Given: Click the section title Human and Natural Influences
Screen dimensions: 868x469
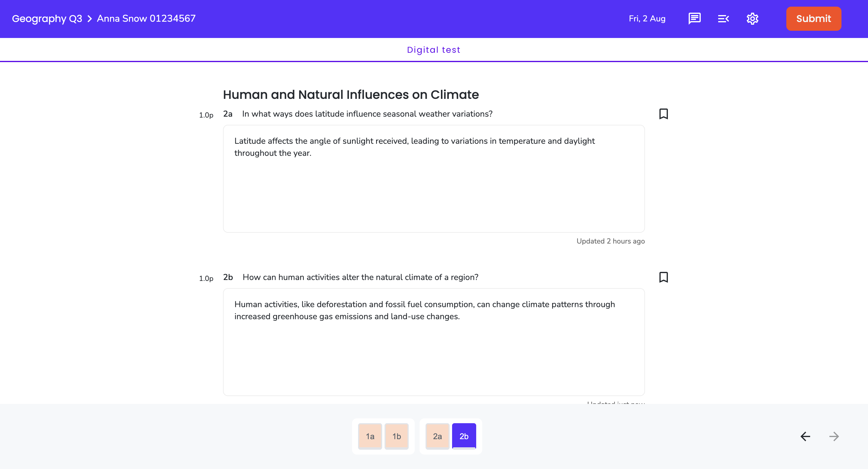Looking at the screenshot, I should point(351,95).
